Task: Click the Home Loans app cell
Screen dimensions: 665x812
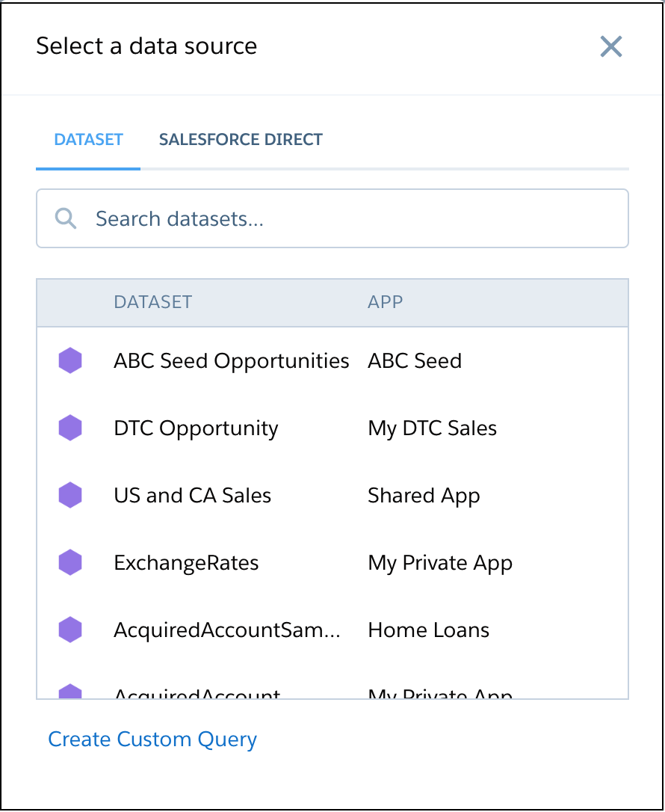Action: (428, 630)
